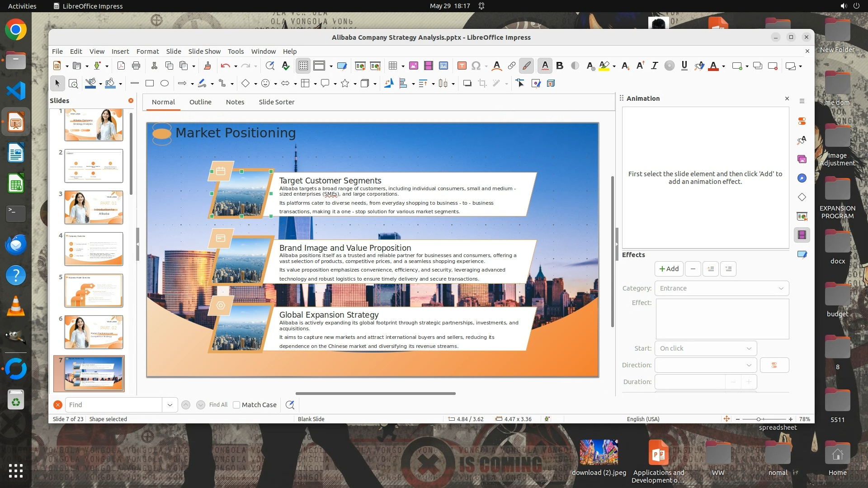
Task: Click the Insert Table toolbar icon
Action: click(x=392, y=66)
